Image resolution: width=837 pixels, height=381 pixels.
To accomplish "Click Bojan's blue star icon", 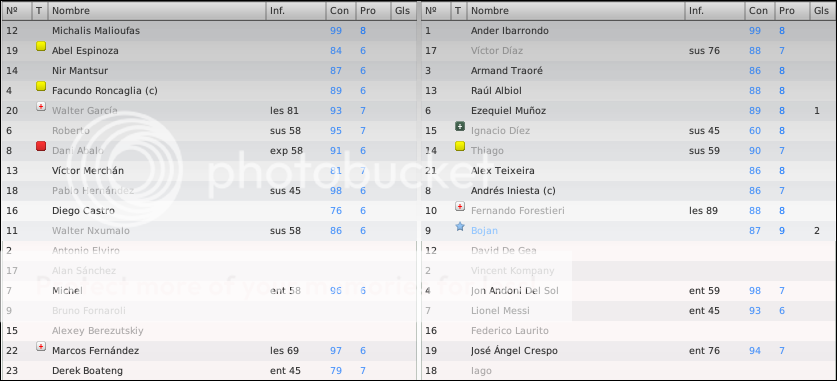I will click(460, 226).
